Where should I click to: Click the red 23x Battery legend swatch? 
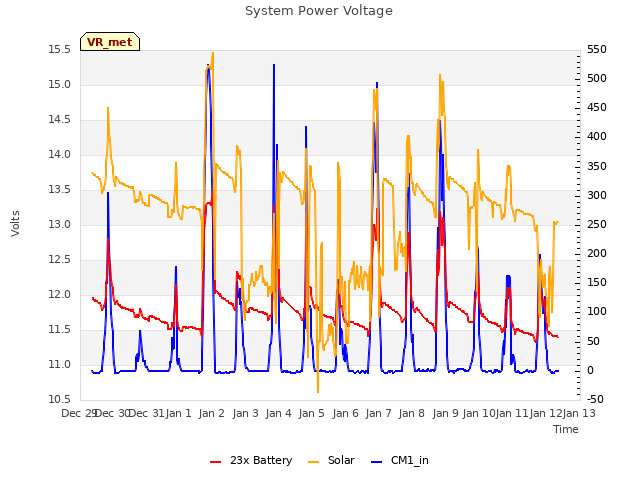click(216, 462)
